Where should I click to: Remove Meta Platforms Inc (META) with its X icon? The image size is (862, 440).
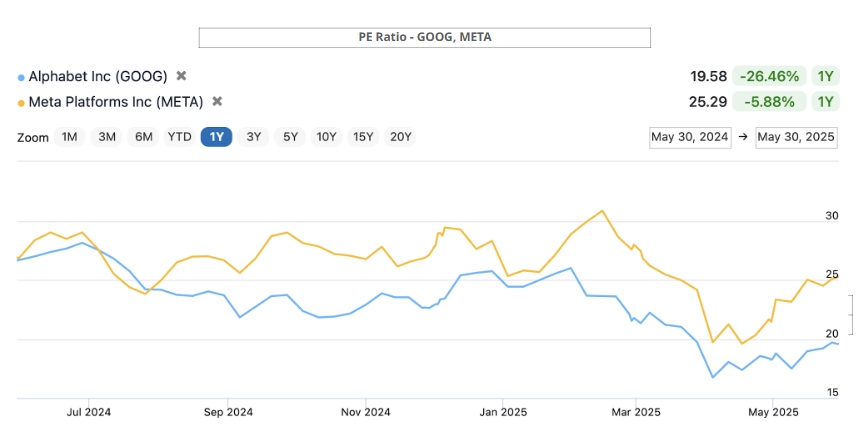217,101
